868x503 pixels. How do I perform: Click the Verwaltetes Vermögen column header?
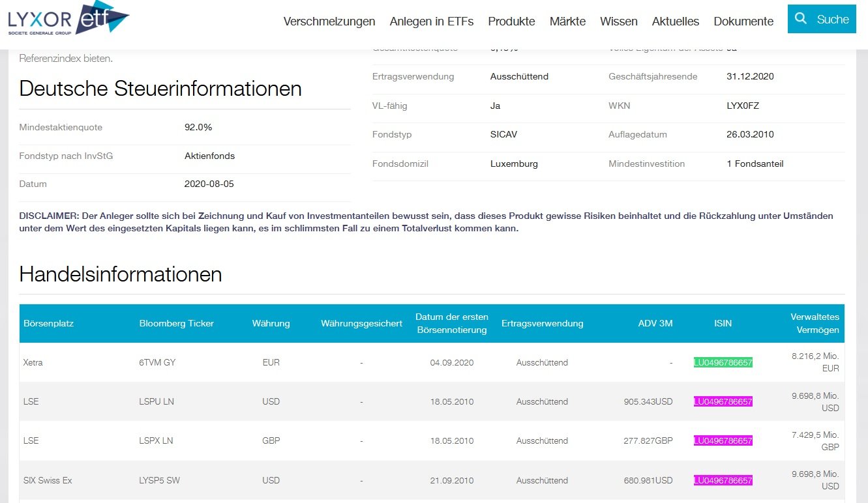pos(815,323)
